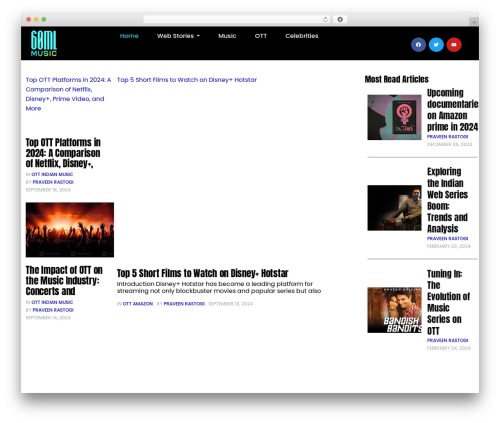This screenshot has height=423, width=500.
Task: Open the OTT menu item
Action: point(261,36)
